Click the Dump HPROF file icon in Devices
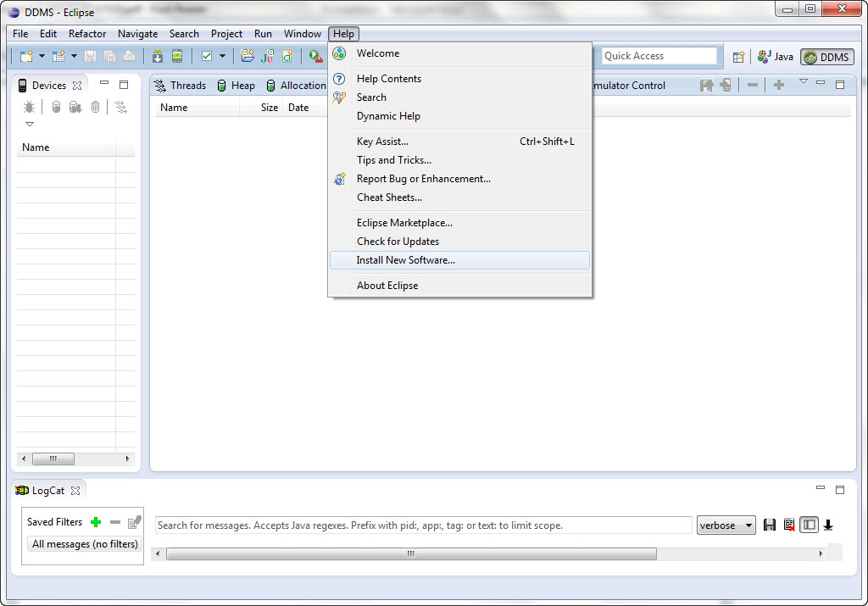Image resolution: width=868 pixels, height=606 pixels. [x=75, y=107]
